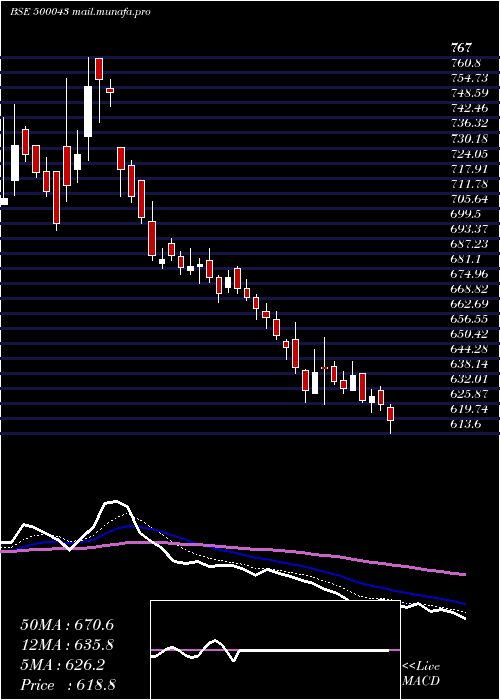Click the 760.8 price axis label
Viewport: 500px width, 700px height.
point(468,63)
